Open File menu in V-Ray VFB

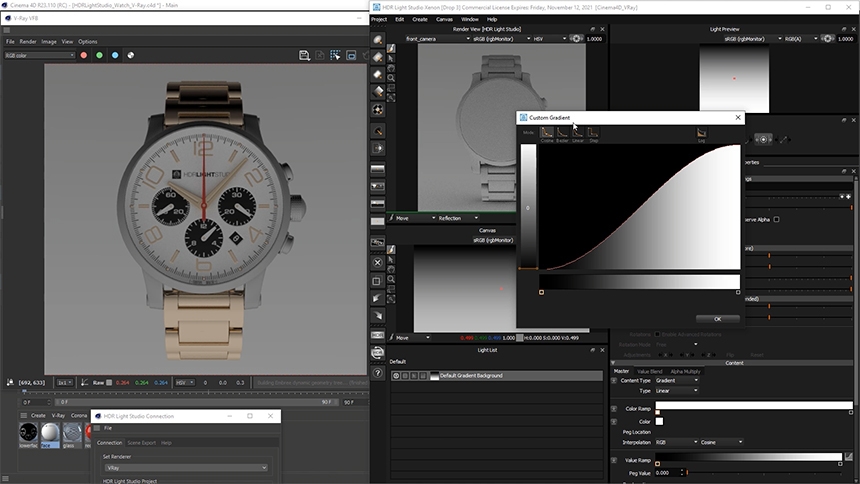10,42
